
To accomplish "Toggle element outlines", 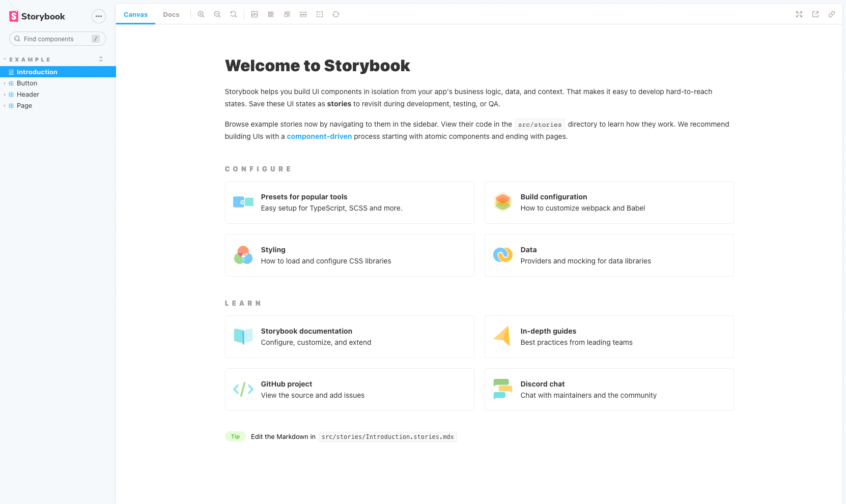I will tap(320, 14).
